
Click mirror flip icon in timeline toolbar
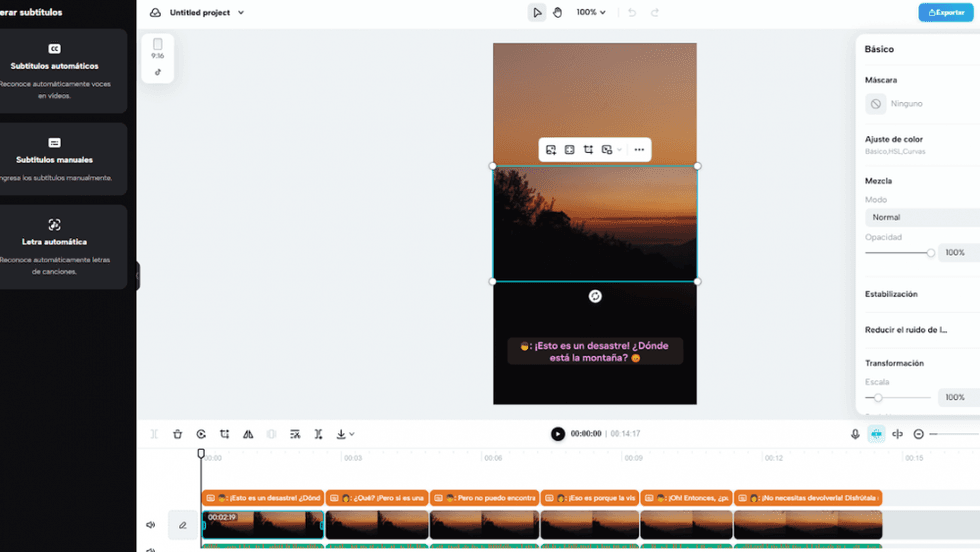coord(248,434)
